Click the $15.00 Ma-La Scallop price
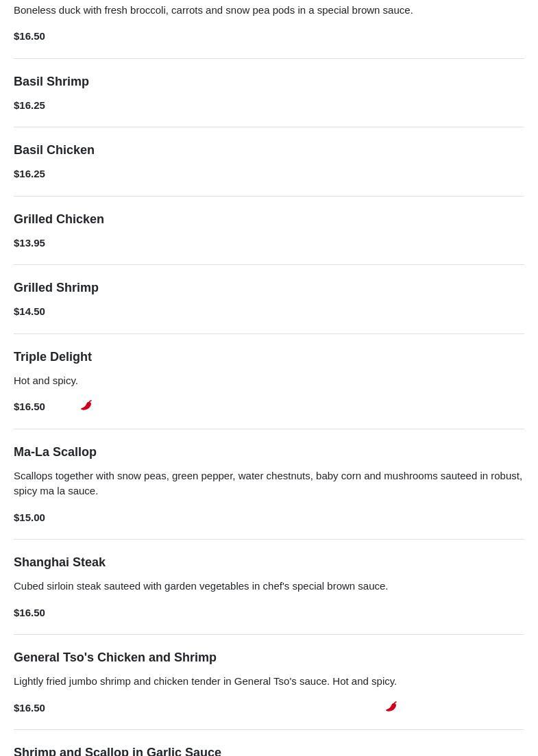The image size is (538, 756). tap(29, 517)
